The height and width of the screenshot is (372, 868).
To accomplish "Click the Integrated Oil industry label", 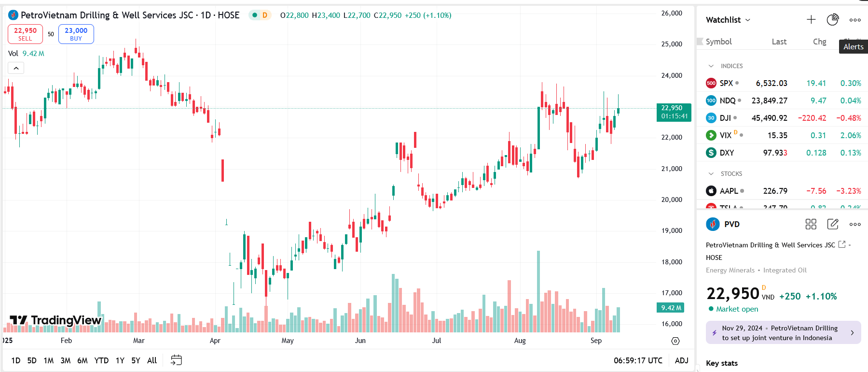I will (x=785, y=270).
